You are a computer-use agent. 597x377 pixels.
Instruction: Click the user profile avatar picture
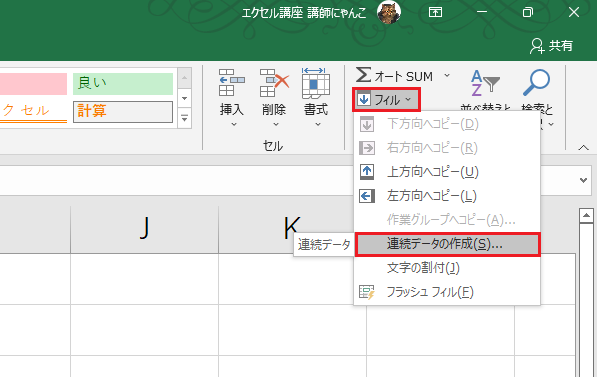pyautogui.click(x=389, y=12)
